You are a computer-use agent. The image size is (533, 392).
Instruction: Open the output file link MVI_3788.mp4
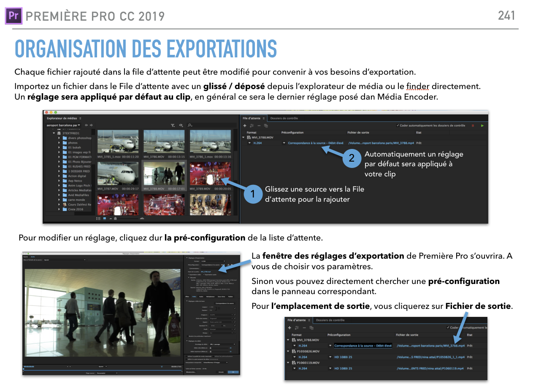tap(381, 143)
